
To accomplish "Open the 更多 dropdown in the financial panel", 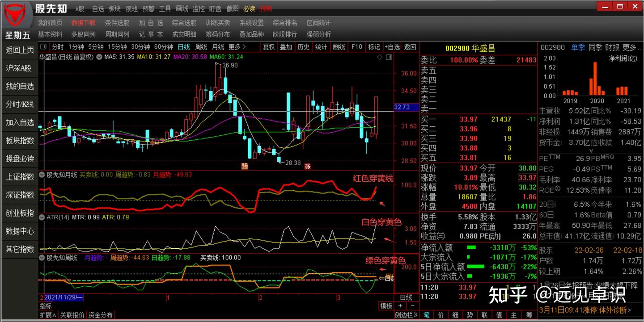I will 631,47.
